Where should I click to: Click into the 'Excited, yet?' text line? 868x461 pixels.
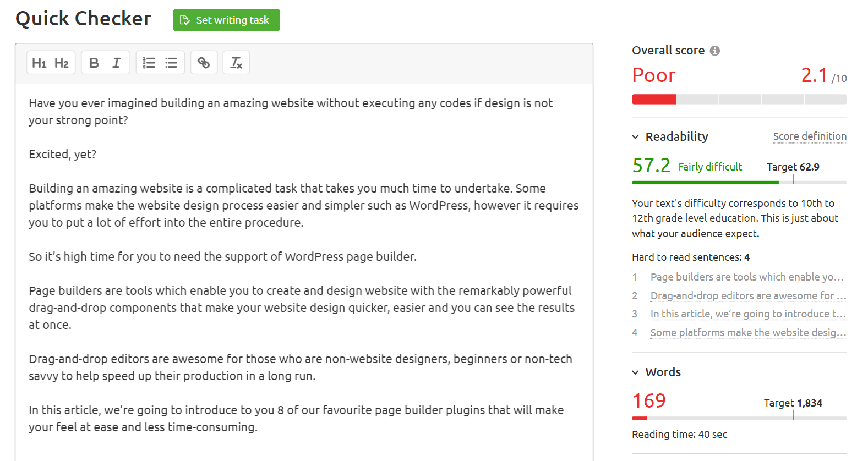tap(63, 155)
